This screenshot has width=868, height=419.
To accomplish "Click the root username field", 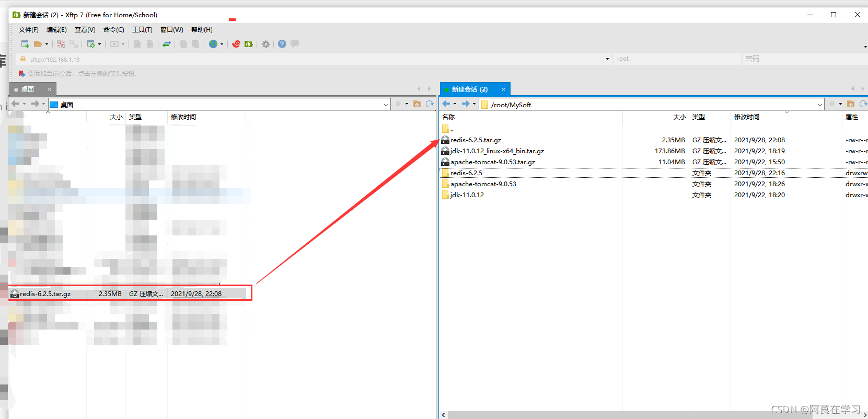I will 677,59.
